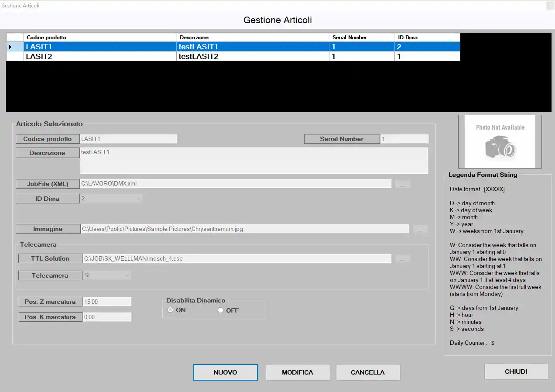Screen dimensions: 555x392
Task: Click the Pos. Z marcatura field
Action: [107, 302]
